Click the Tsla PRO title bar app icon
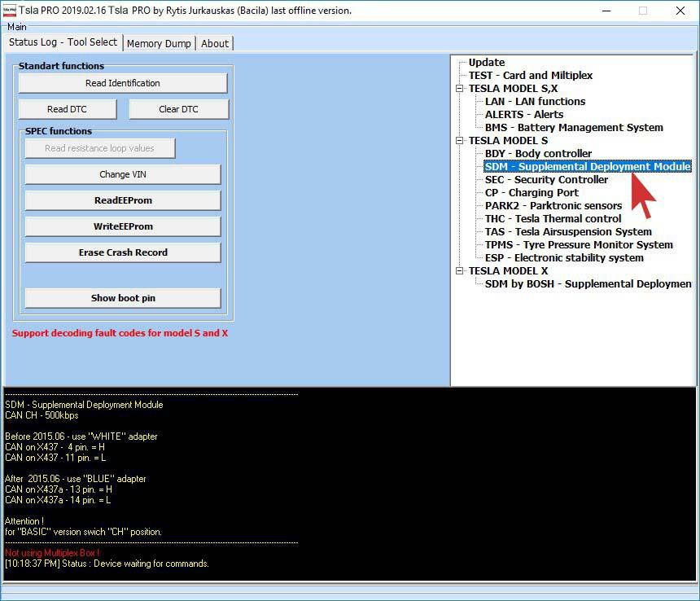700x601 pixels. [x=9, y=11]
